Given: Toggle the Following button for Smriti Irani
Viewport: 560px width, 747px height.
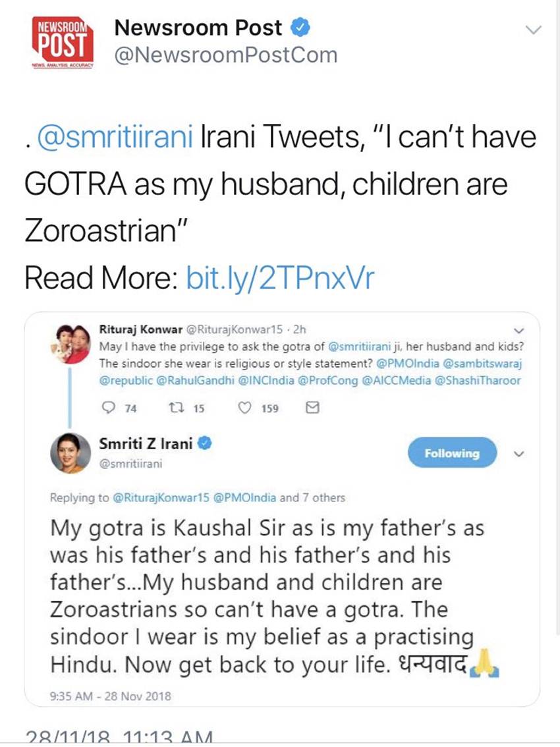Looking at the screenshot, I should click(451, 453).
